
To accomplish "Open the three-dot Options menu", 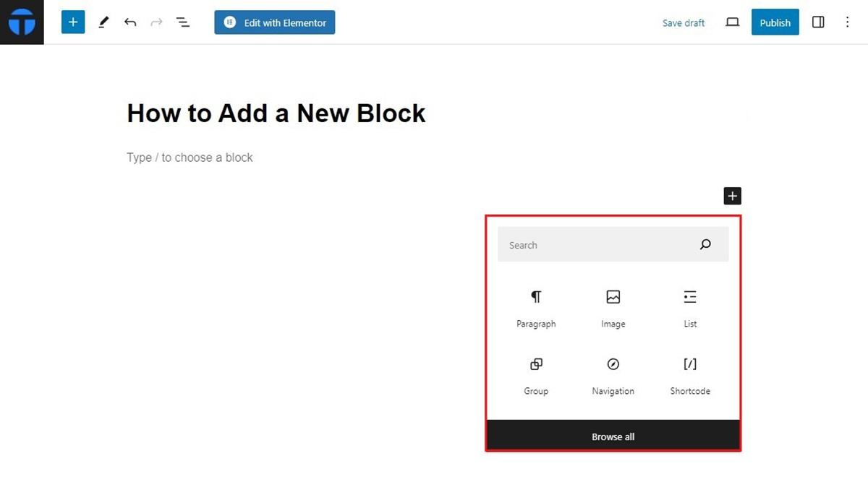I will [848, 22].
